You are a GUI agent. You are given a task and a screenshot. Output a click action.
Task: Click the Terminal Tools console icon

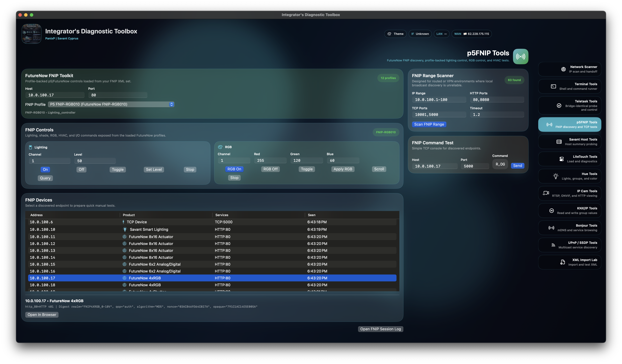pyautogui.click(x=553, y=86)
